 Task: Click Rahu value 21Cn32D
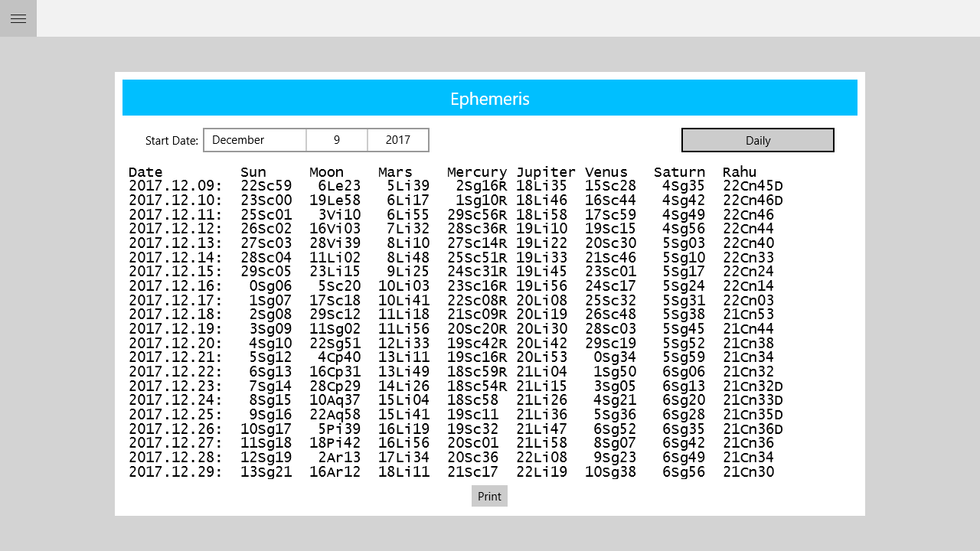click(753, 386)
